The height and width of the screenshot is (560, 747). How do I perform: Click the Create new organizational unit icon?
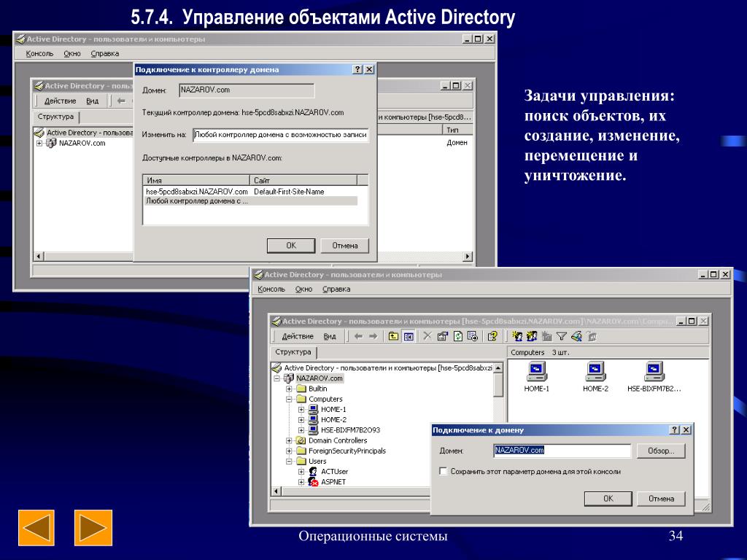click(546, 336)
